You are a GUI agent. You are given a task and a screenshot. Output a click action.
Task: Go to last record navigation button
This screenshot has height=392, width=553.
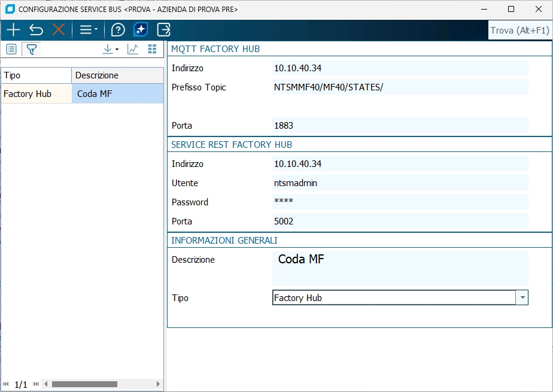(36, 384)
